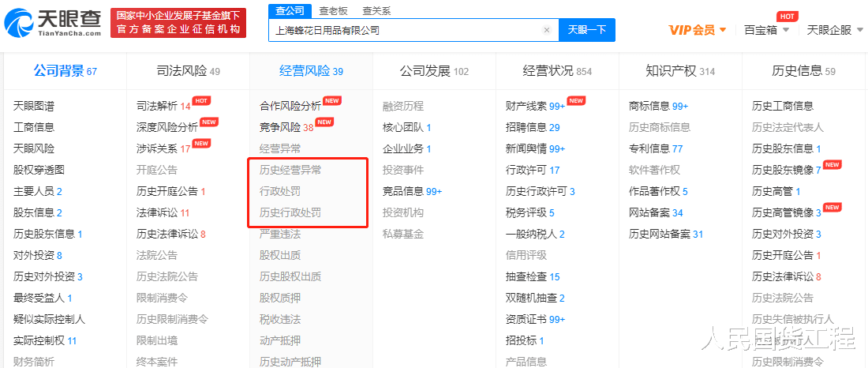This screenshot has height=368, width=868.
Task: Open 抽查检查 15 entry
Action: 533,276
